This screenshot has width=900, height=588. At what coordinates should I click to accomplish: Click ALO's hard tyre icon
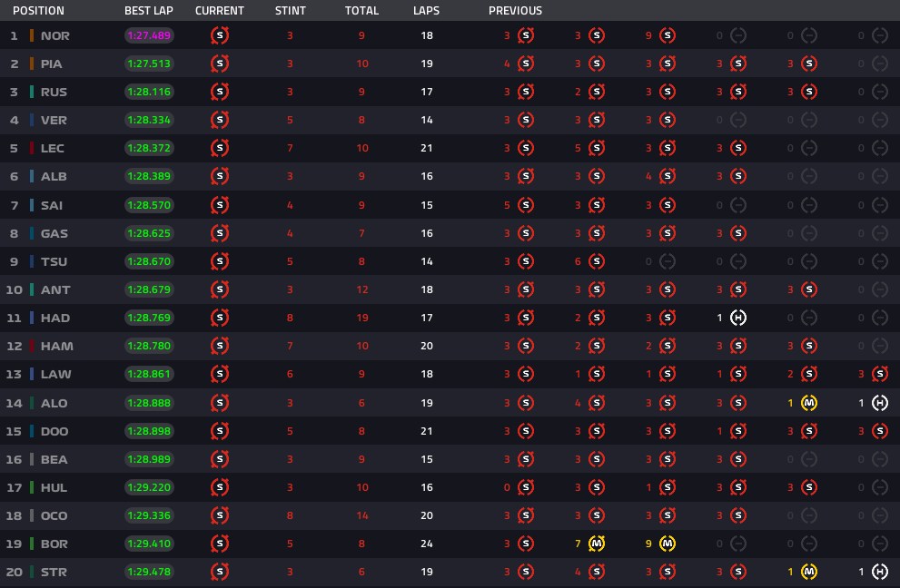[880, 403]
